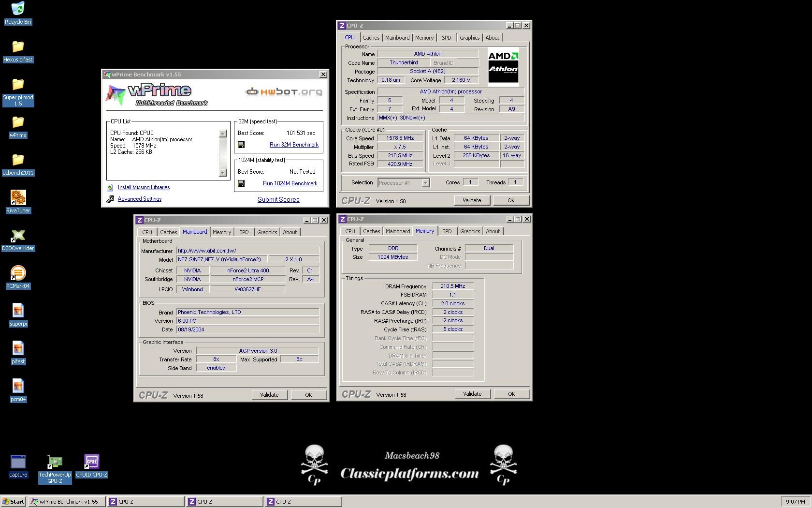Click the Core Speed 1578.6 MHz value
Screen dimensions: 812x508
pos(400,138)
